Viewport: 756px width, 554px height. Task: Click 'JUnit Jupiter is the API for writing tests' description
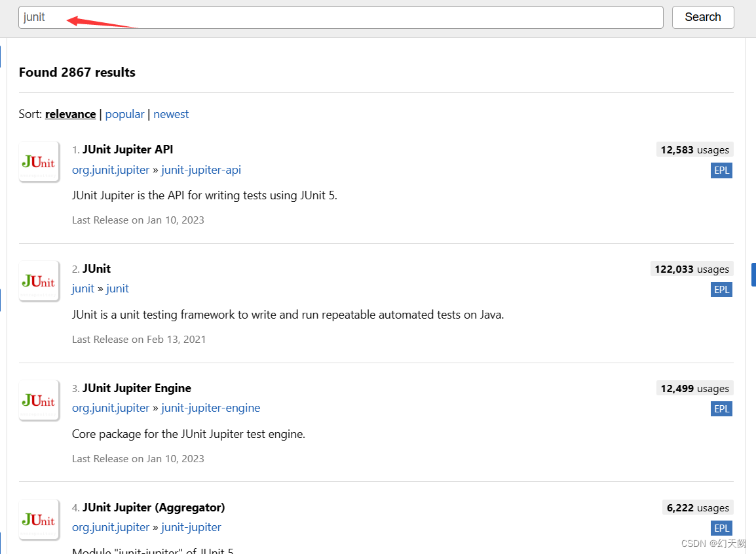204,195
